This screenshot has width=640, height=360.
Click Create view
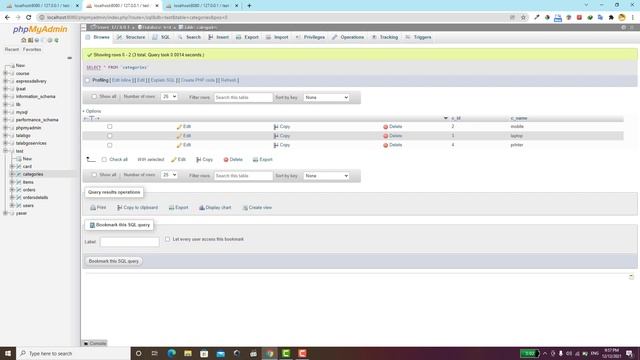257,207
